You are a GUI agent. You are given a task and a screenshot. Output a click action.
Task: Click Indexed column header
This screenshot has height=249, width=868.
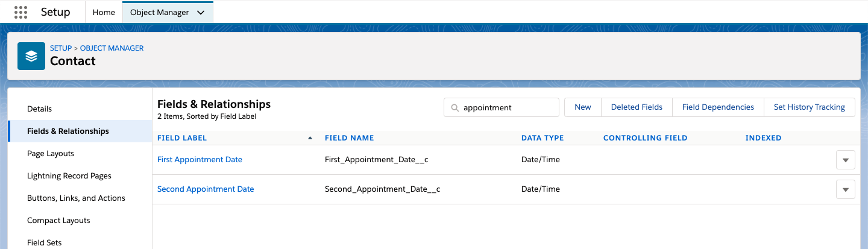click(764, 138)
